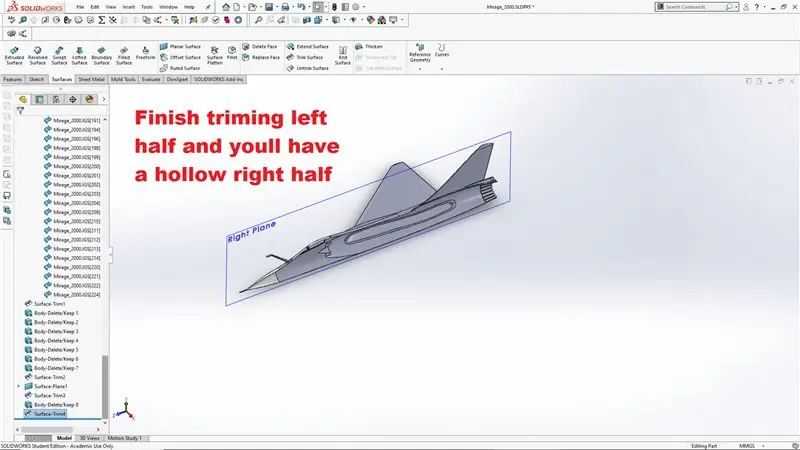Open the Help menu
The height and width of the screenshot is (450, 800).
click(x=189, y=7)
